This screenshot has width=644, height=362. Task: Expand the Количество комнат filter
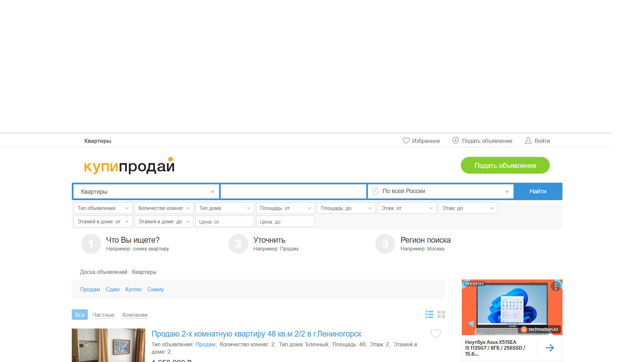click(164, 208)
